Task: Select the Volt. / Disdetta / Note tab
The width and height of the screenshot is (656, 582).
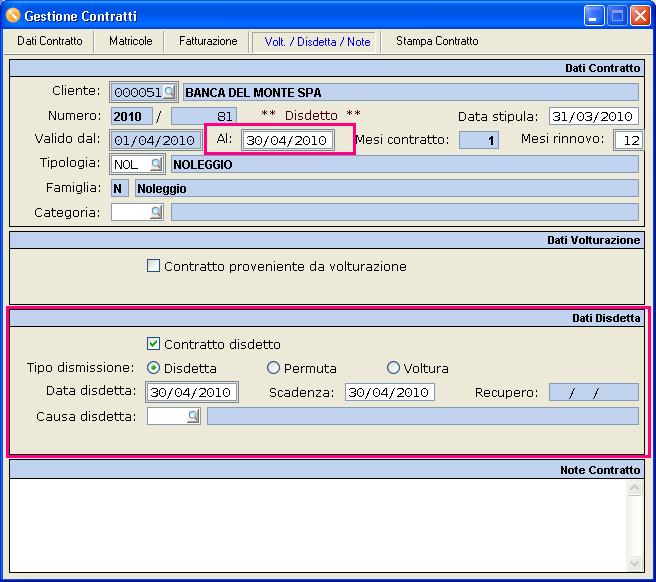Action: 317,42
